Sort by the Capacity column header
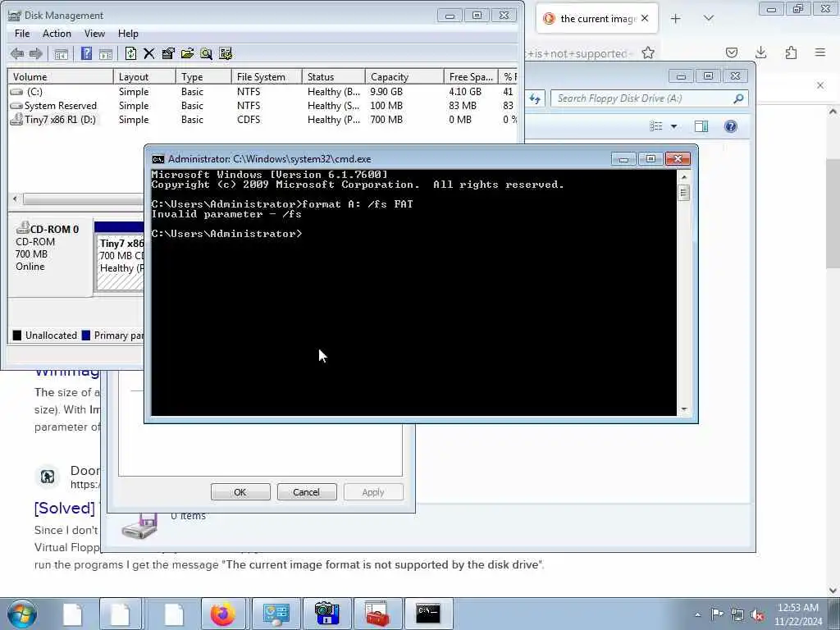 click(404, 76)
